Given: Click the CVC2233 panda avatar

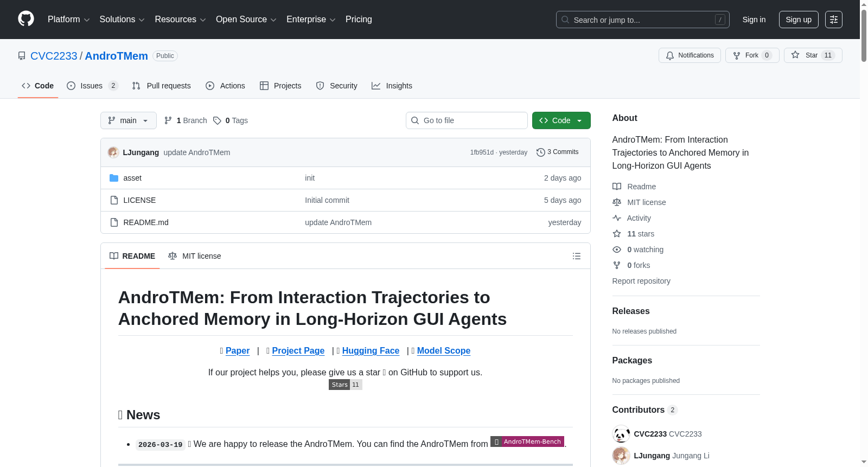Looking at the screenshot, I should [x=621, y=434].
